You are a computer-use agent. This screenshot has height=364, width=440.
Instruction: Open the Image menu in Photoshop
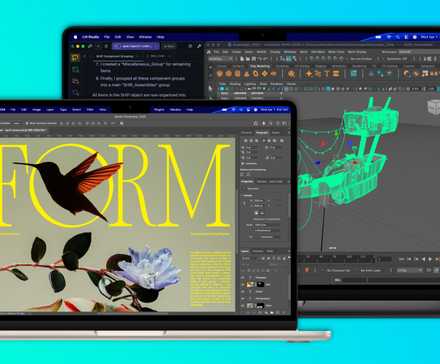[x=36, y=110]
